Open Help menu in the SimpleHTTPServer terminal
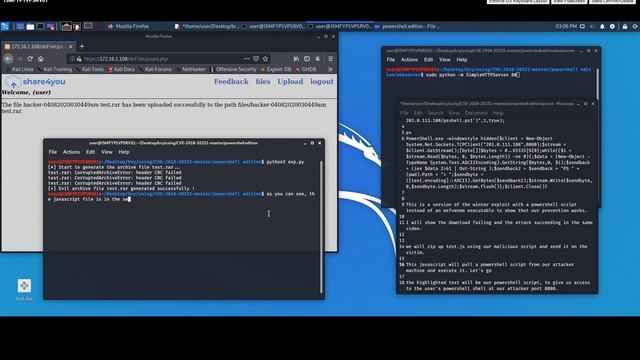Image resolution: width=640 pixels, height=360 pixels. click(462, 60)
